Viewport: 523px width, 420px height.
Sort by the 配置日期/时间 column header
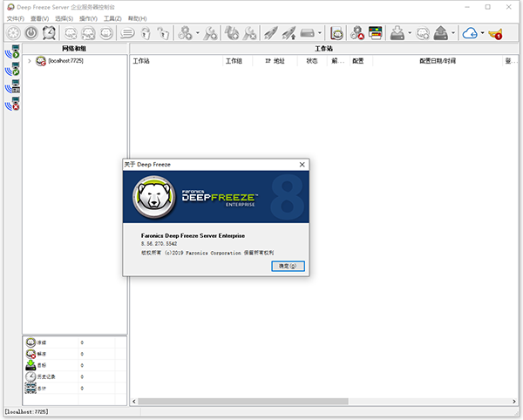(x=438, y=61)
